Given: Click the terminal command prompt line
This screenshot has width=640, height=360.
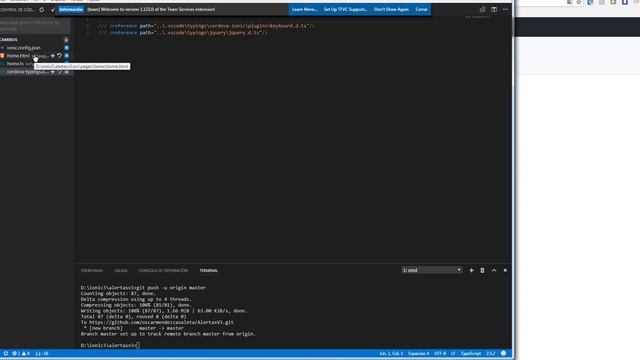Looking at the screenshot, I should (x=110, y=345).
